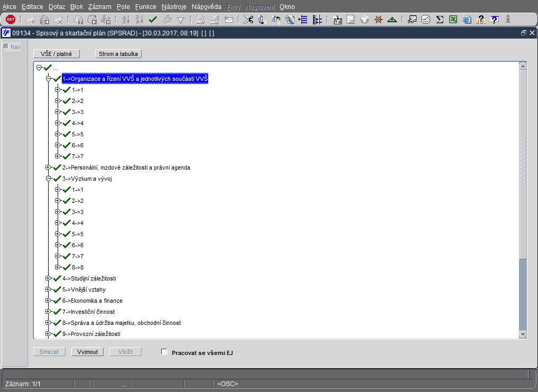
Task: Click the multiple printers icon
Action: point(215,20)
